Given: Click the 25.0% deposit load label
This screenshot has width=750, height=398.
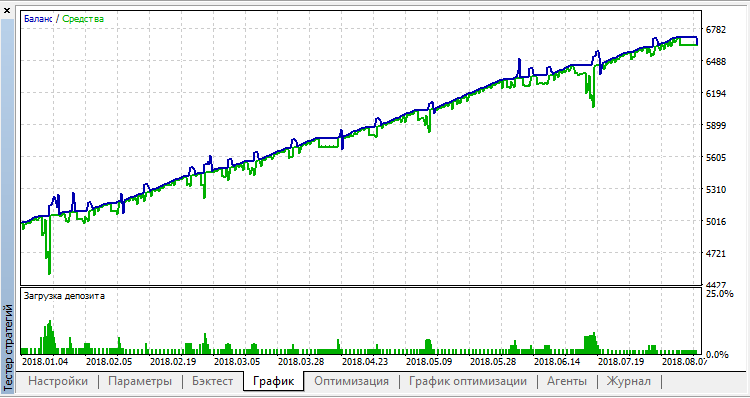Looking at the screenshot, I should tap(719, 294).
